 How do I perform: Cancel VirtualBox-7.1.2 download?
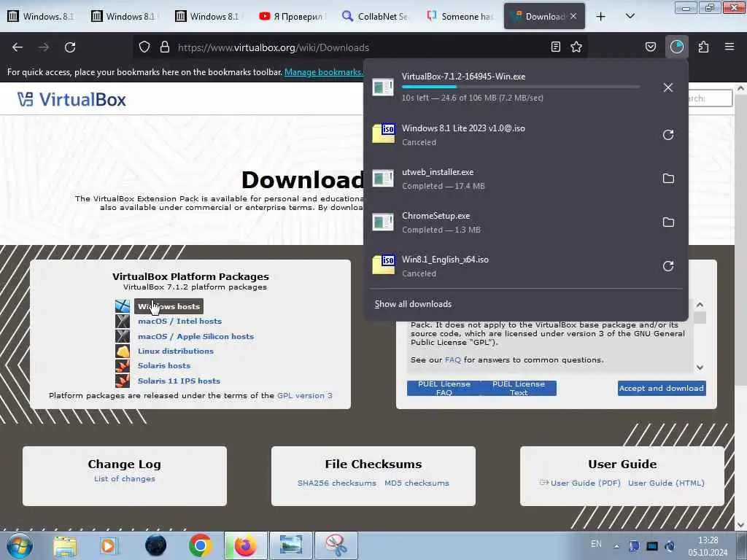[x=668, y=87]
